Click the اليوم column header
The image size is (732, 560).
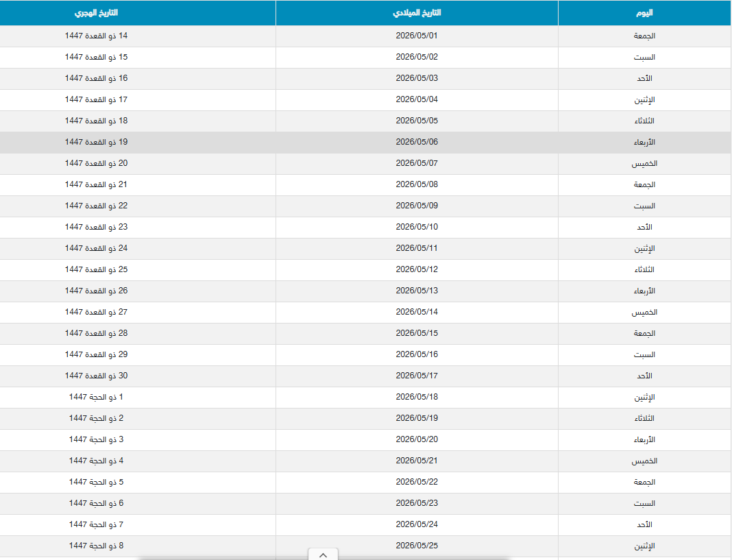pos(644,13)
